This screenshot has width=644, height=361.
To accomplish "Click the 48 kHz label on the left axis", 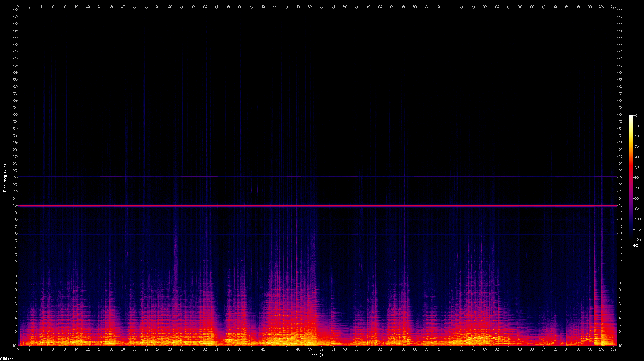I will coord(15,10).
